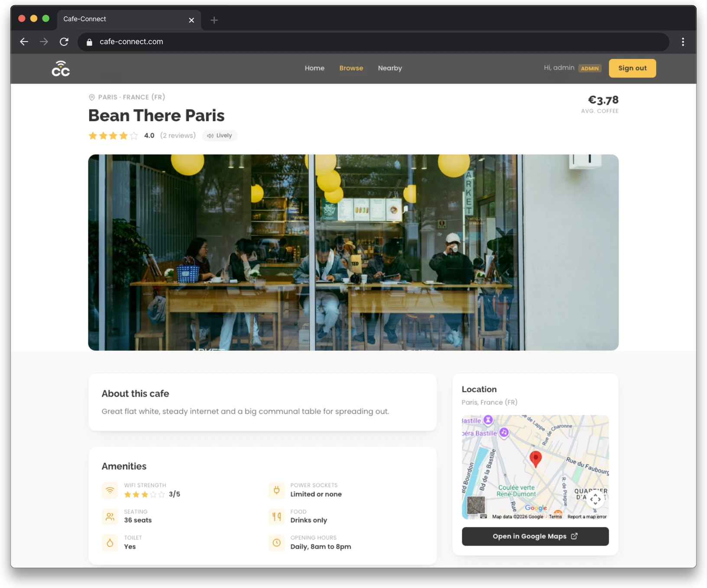Click the WiFi strength icon
The image size is (707, 588).
110,490
